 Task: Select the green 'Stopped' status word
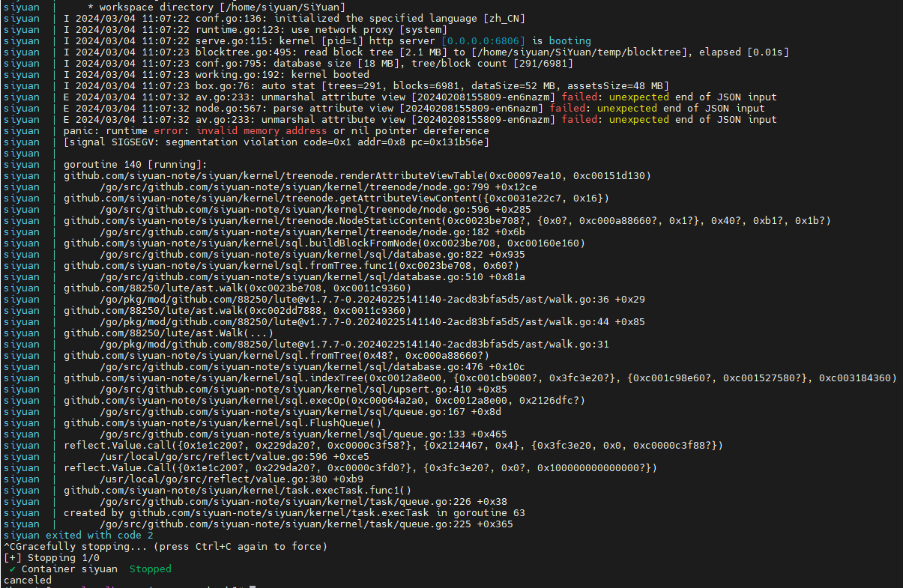150,569
